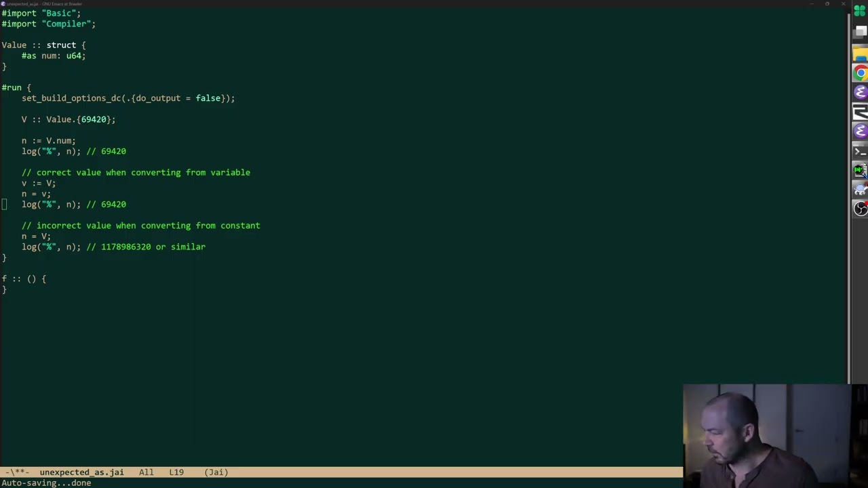Click the (Jai) major mode indicator
The image size is (868, 488).
pos(216,472)
